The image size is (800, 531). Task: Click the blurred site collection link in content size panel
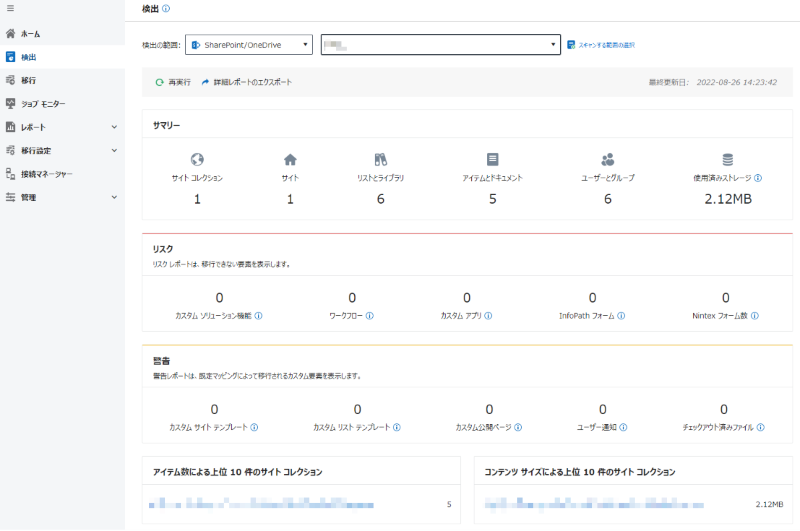tap(594, 504)
